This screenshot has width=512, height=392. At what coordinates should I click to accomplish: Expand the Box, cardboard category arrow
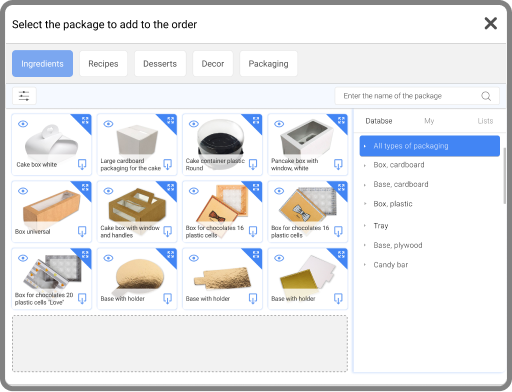(365, 165)
